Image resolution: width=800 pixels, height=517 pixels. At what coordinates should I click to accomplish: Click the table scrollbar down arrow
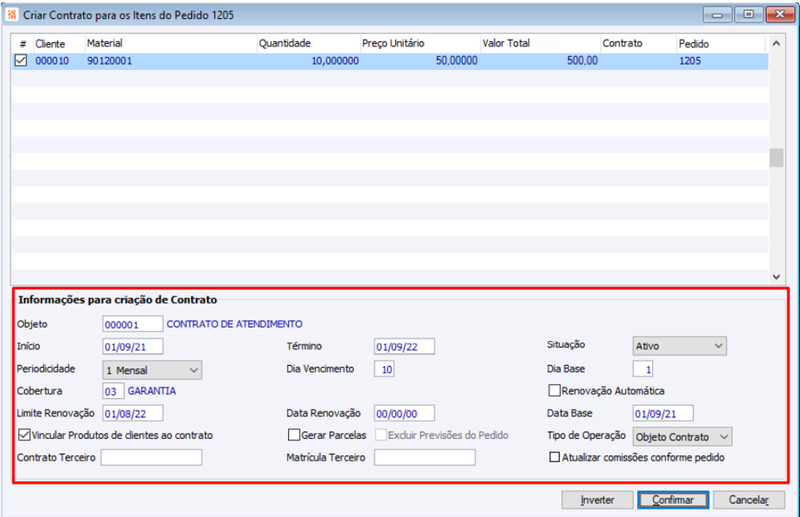[x=776, y=277]
